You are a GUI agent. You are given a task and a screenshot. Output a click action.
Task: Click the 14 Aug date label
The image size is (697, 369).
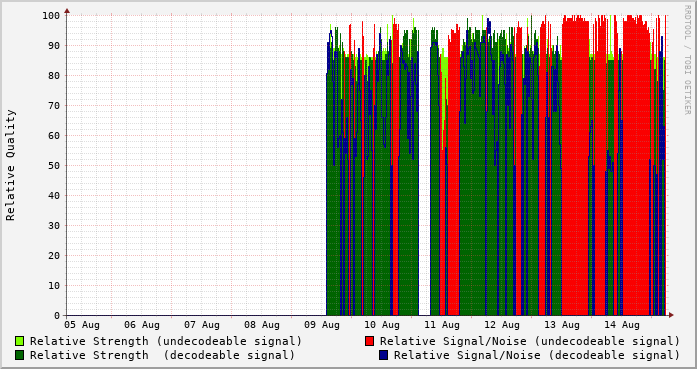click(622, 325)
